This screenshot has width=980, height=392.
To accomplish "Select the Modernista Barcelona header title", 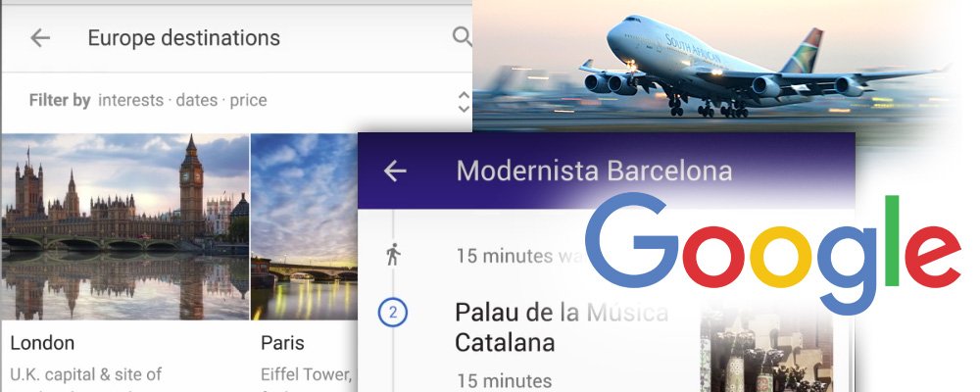I will [594, 171].
